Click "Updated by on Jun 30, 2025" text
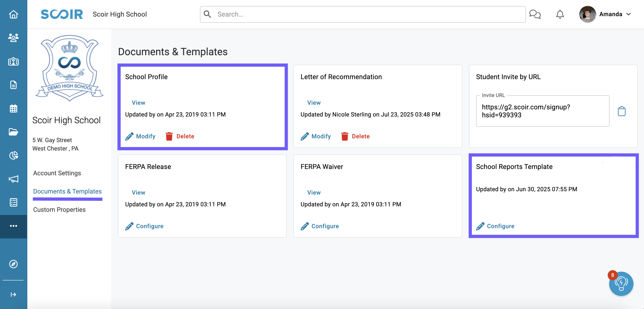The image size is (644, 309). click(527, 189)
